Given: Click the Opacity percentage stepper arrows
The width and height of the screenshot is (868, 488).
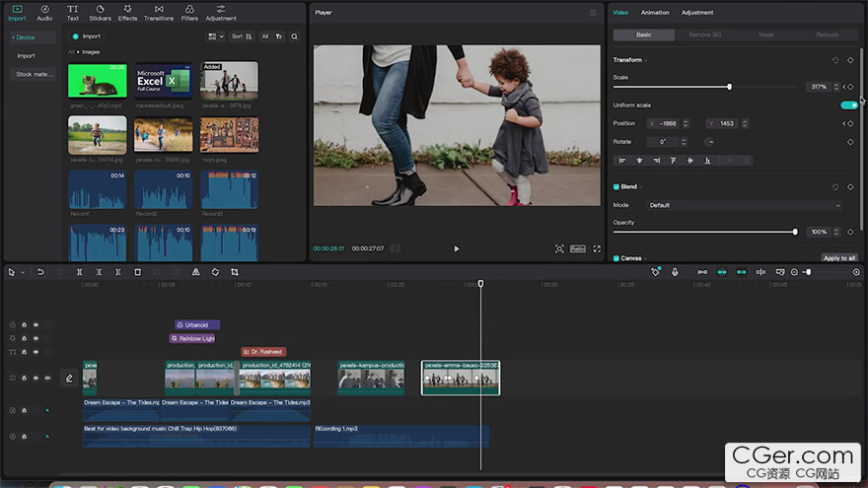Looking at the screenshot, I should coord(836,232).
